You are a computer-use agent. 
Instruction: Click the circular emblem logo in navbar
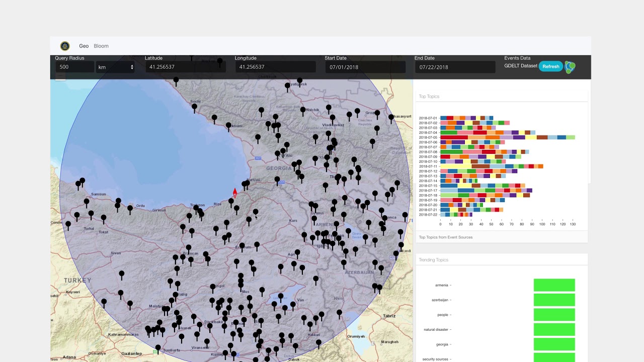coord(65,46)
